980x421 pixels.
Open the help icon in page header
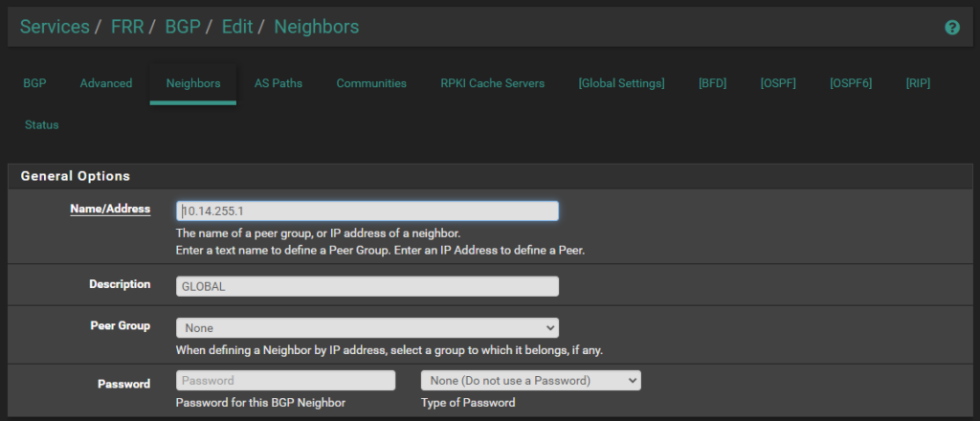click(x=952, y=28)
